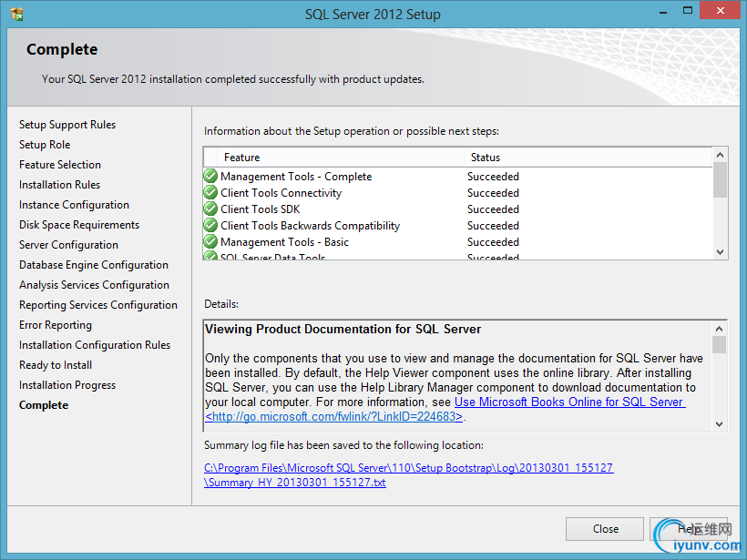Click green check icon beside Client Tools SDK
The width and height of the screenshot is (747, 560).
(x=210, y=209)
